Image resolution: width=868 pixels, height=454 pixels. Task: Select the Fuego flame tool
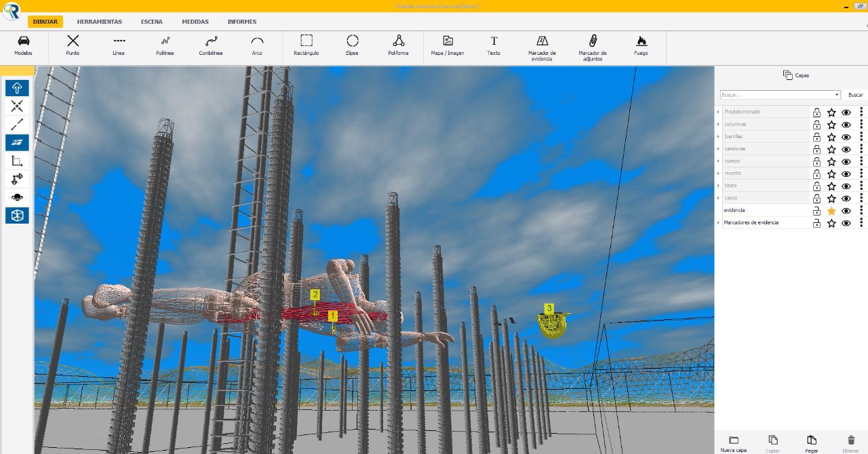641,41
